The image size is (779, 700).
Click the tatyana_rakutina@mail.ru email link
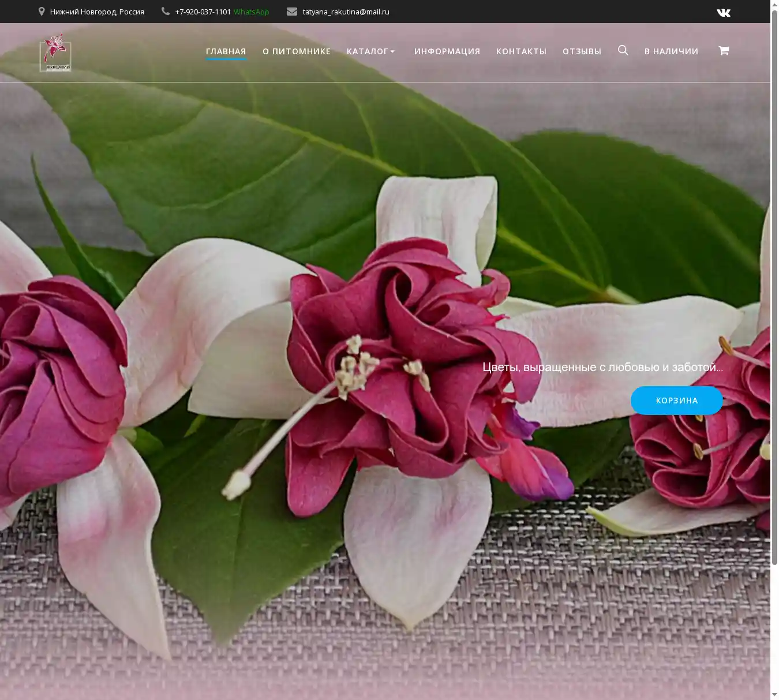point(346,12)
